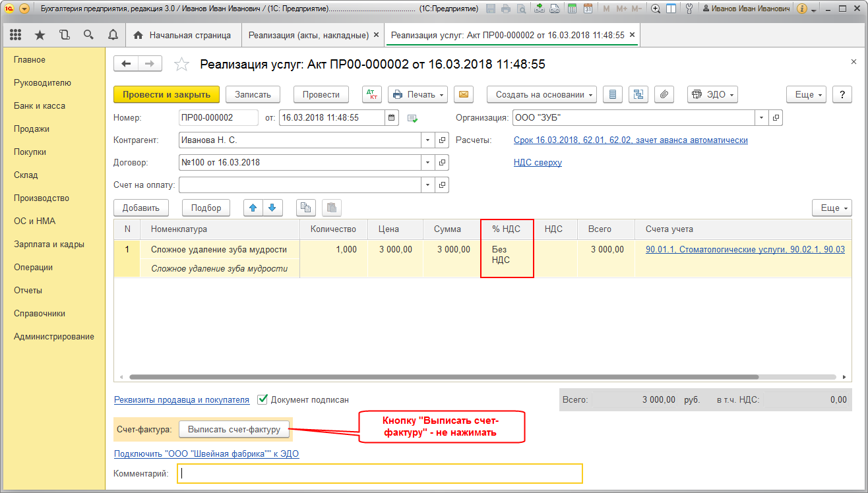This screenshot has width=868, height=493.
Task: Expand Организация dropdown arrow
Action: point(762,118)
